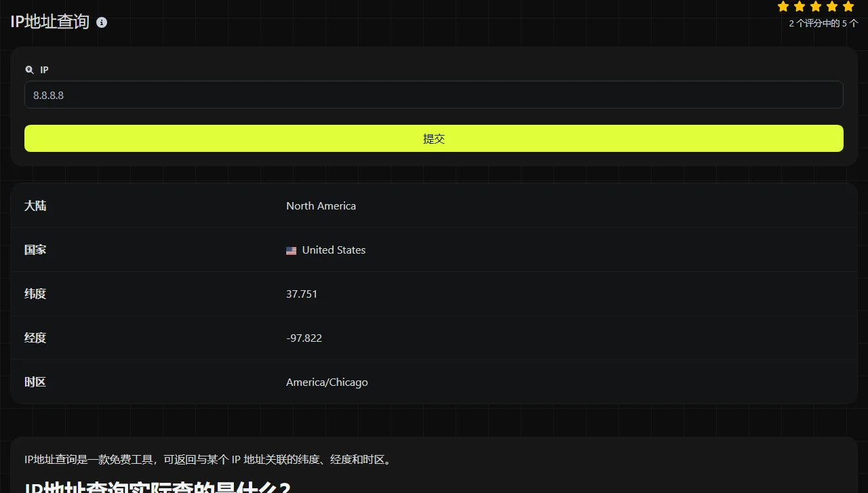
Task: Click the third rating star
Action: point(816,7)
